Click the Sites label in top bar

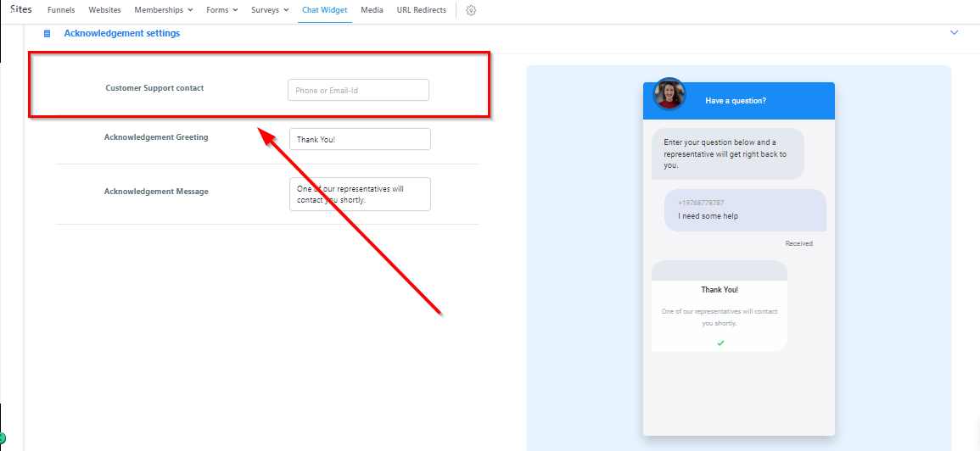[20, 9]
